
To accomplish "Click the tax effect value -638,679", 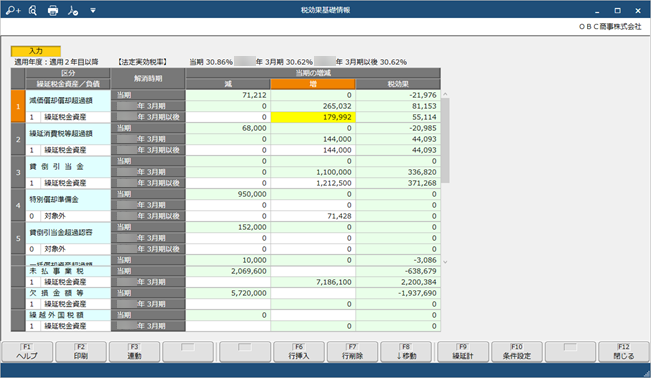I will 398,271.
